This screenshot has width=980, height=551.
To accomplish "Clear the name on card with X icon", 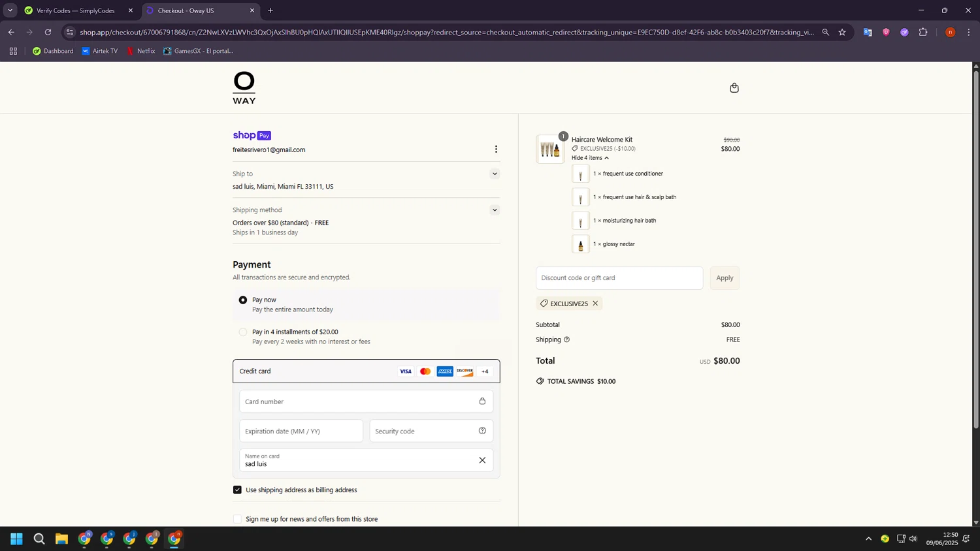I will tap(482, 460).
